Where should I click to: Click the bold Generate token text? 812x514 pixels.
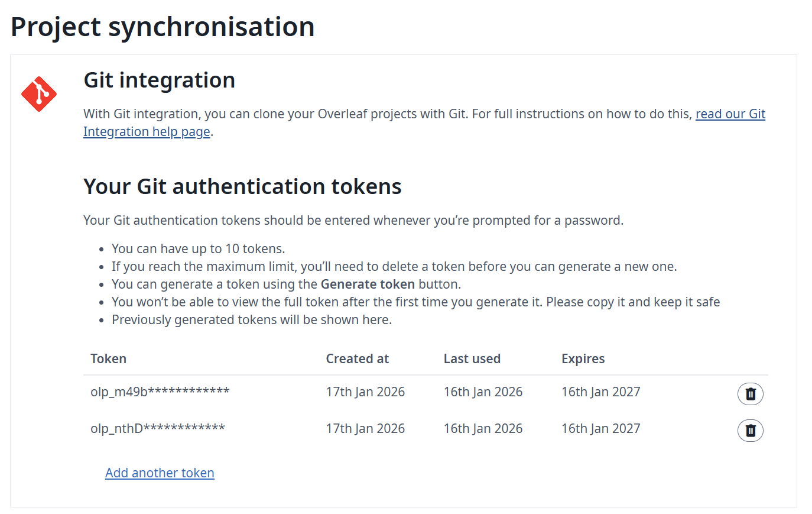[368, 285]
